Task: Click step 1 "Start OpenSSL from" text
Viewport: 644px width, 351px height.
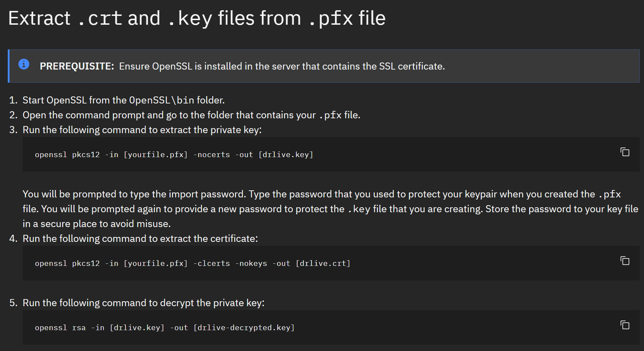Action: click(x=74, y=100)
